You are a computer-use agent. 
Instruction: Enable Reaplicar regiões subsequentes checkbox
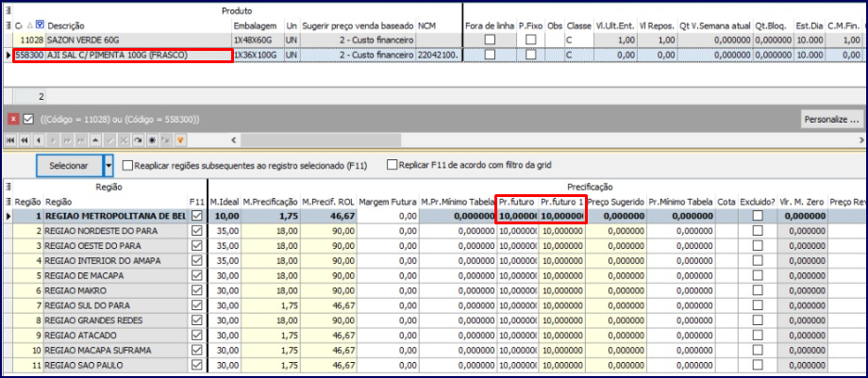click(128, 165)
